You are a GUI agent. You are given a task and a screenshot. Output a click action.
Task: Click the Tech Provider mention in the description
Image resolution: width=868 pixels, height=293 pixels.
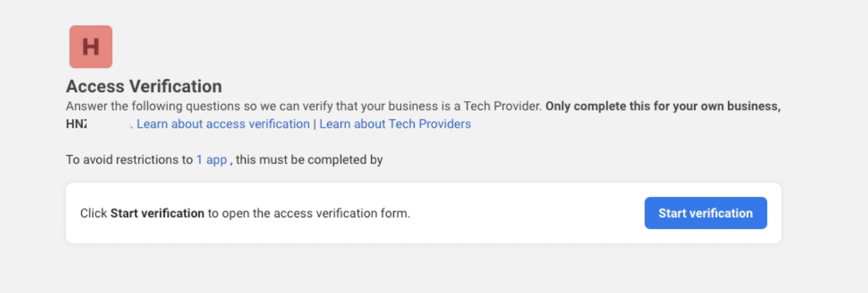(502, 107)
